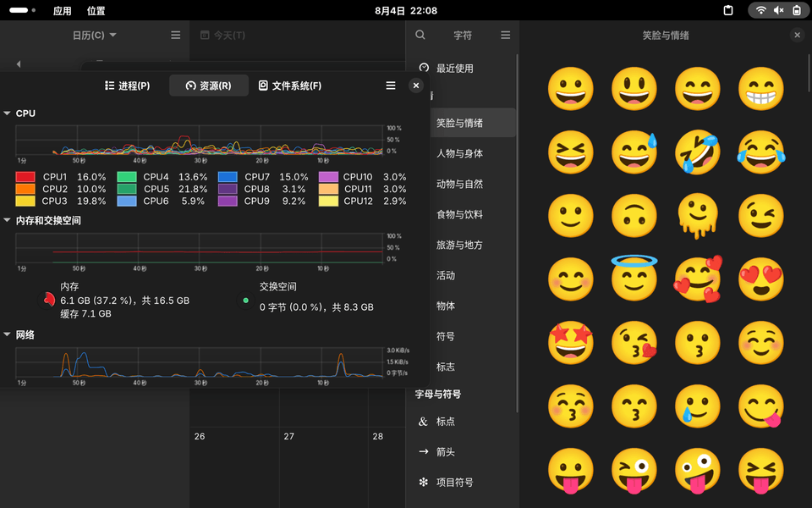Click the search icon in Characters app
This screenshot has width=812, height=508.
coord(420,36)
